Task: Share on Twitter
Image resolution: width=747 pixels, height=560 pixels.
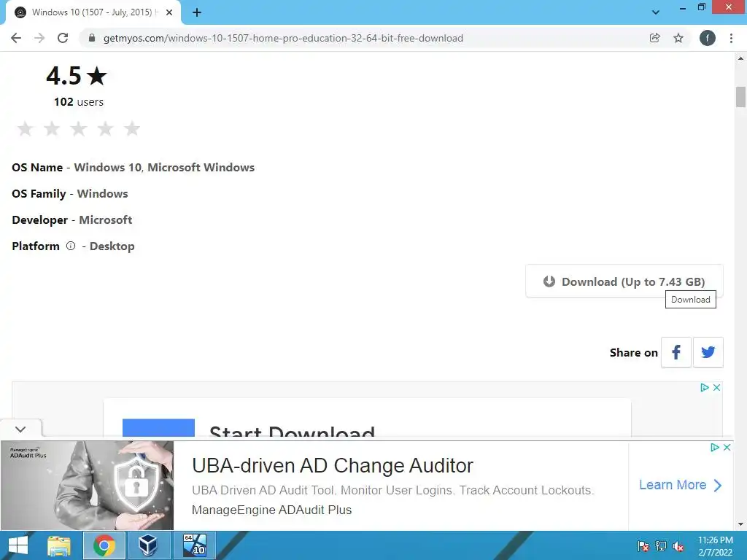Action: click(708, 352)
